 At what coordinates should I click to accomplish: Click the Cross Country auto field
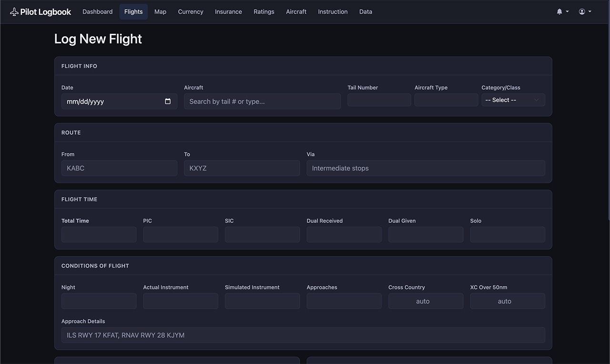point(426,301)
